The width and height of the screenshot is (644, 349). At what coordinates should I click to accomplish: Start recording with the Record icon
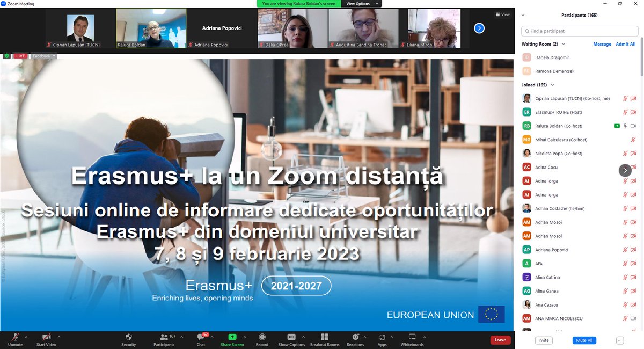[x=262, y=337]
